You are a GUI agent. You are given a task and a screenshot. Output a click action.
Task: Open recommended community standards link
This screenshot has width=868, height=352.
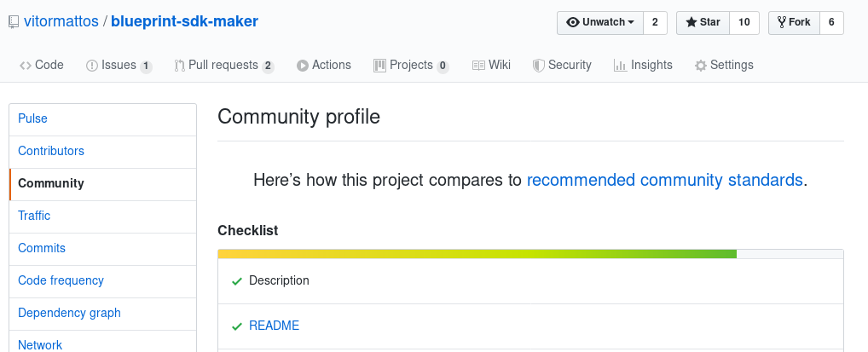pyautogui.click(x=665, y=180)
